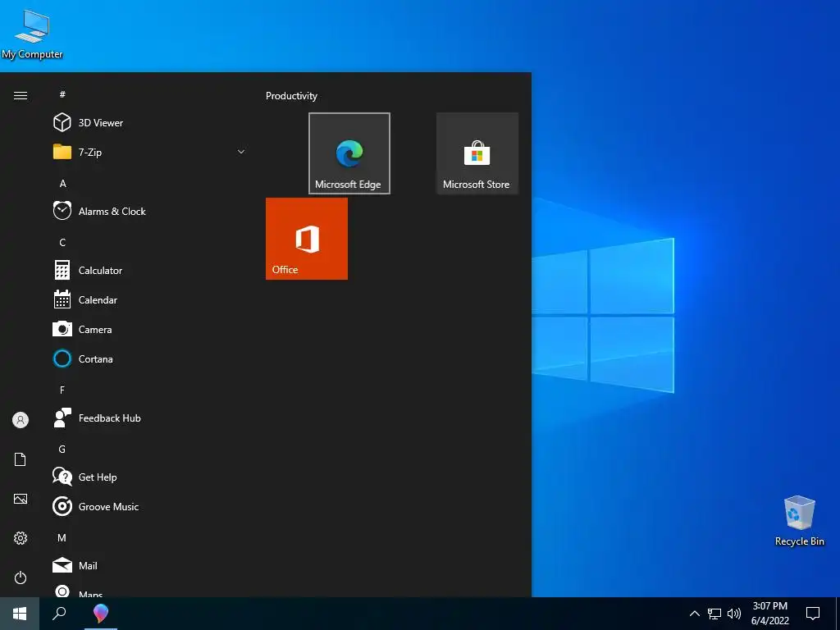Open taskbar Search magnifier
840x630 pixels.
tap(59, 614)
